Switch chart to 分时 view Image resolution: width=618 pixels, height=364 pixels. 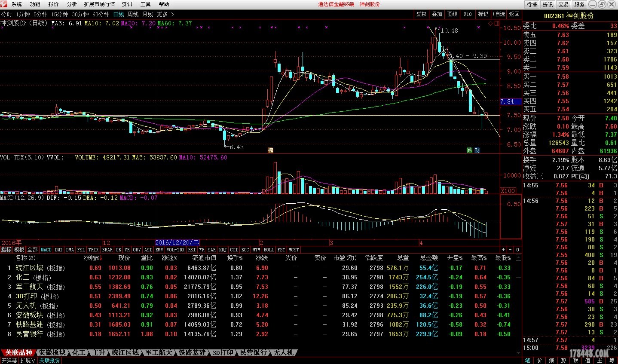point(7,14)
